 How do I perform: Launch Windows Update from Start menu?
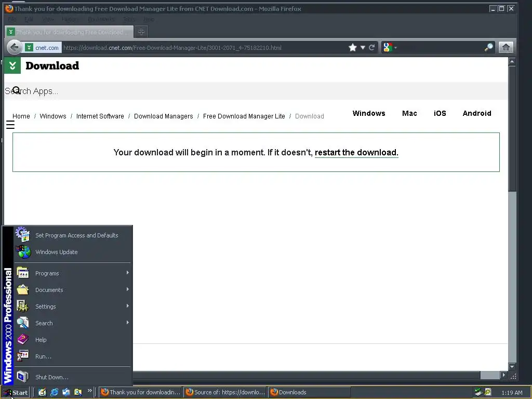click(73, 252)
